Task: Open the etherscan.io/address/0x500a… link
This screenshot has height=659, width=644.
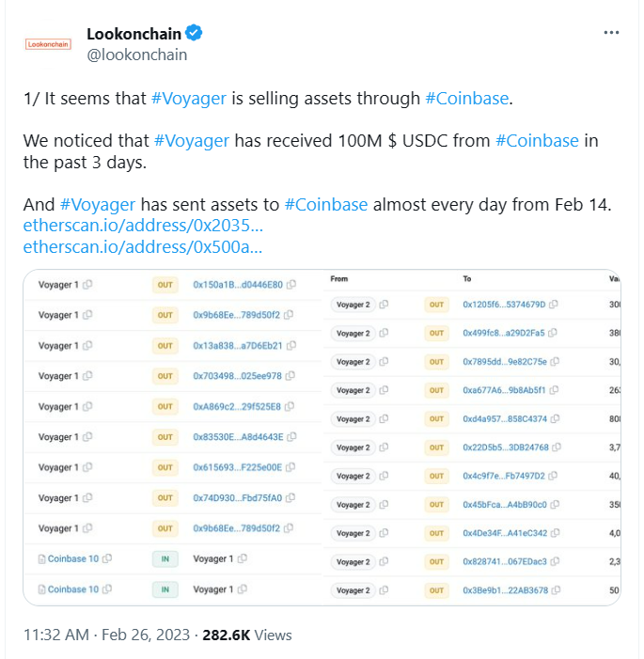Action: 143,246
